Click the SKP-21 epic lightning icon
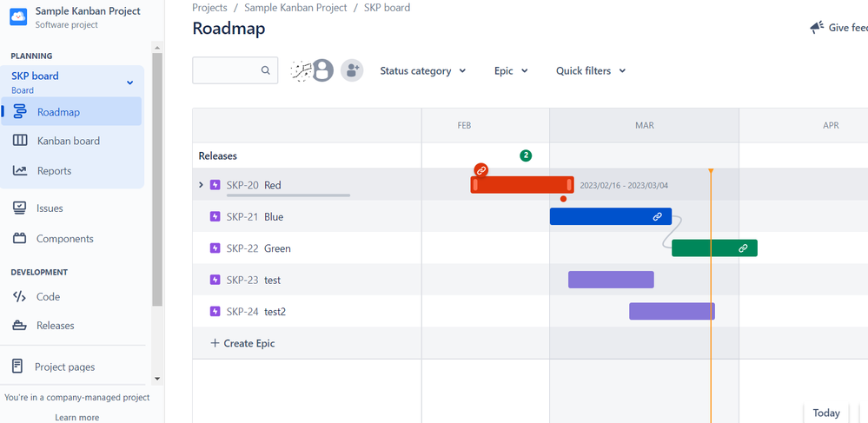Screen dimensions: 868x423 pyautogui.click(x=215, y=216)
